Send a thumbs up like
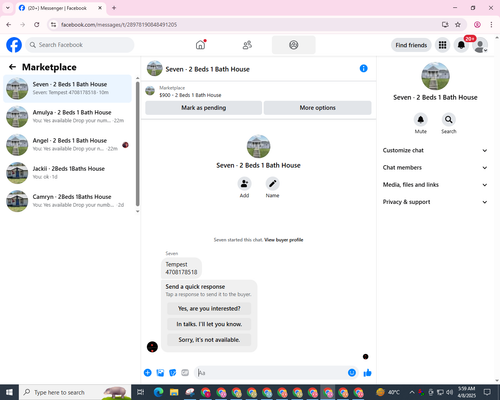 click(x=367, y=373)
